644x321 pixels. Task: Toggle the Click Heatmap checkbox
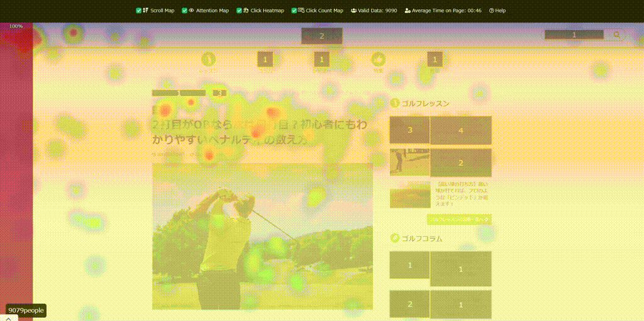239,11
